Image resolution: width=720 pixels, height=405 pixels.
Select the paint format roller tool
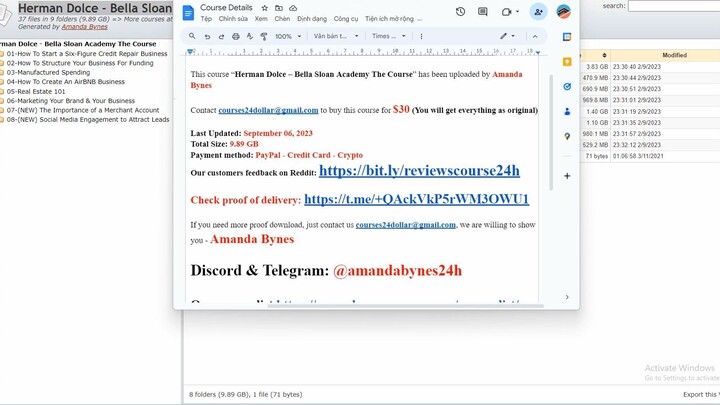click(263, 36)
